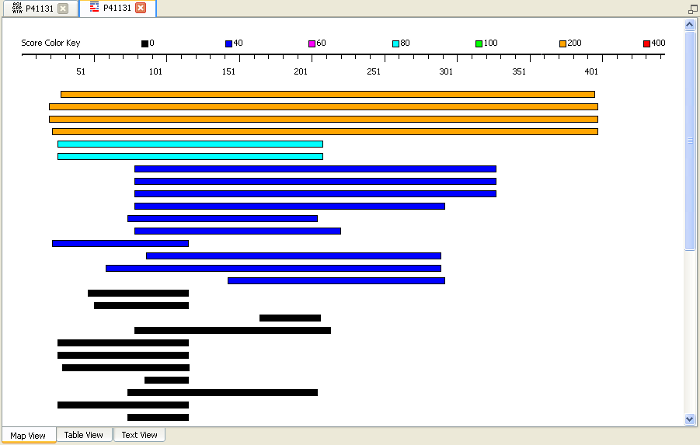The image size is (700, 445).
Task: Click the 201 position marker on ruler
Action: coord(300,71)
